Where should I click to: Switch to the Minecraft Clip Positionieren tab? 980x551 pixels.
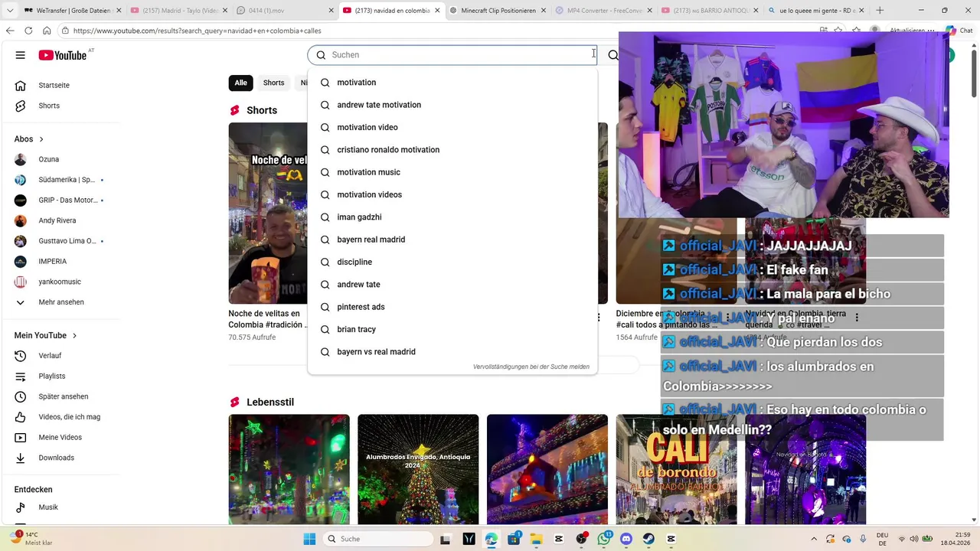click(498, 11)
